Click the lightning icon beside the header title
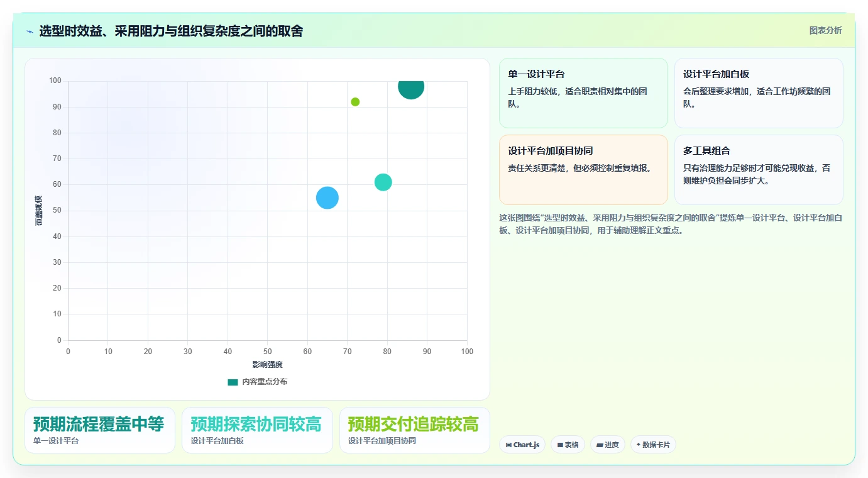The height and width of the screenshot is (478, 868). (x=30, y=31)
